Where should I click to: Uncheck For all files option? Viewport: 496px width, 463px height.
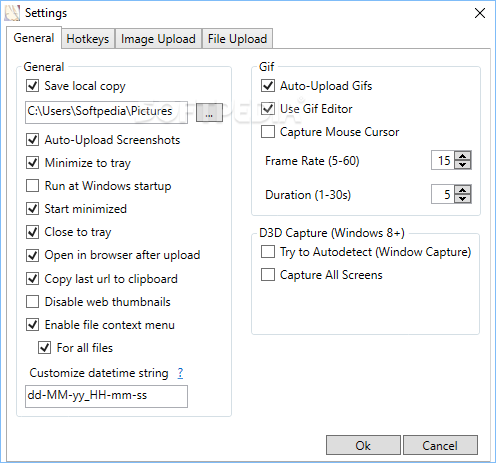pyautogui.click(x=45, y=348)
